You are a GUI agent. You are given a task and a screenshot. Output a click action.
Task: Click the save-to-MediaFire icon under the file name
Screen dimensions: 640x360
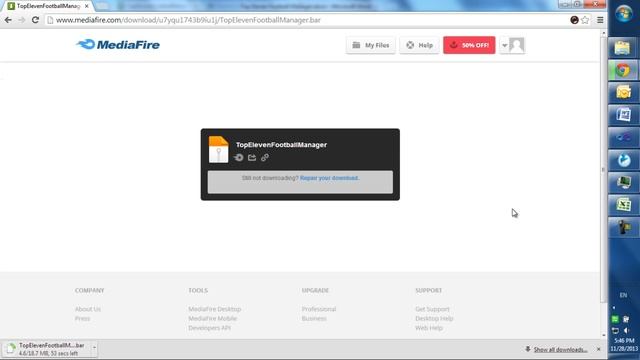(238, 158)
